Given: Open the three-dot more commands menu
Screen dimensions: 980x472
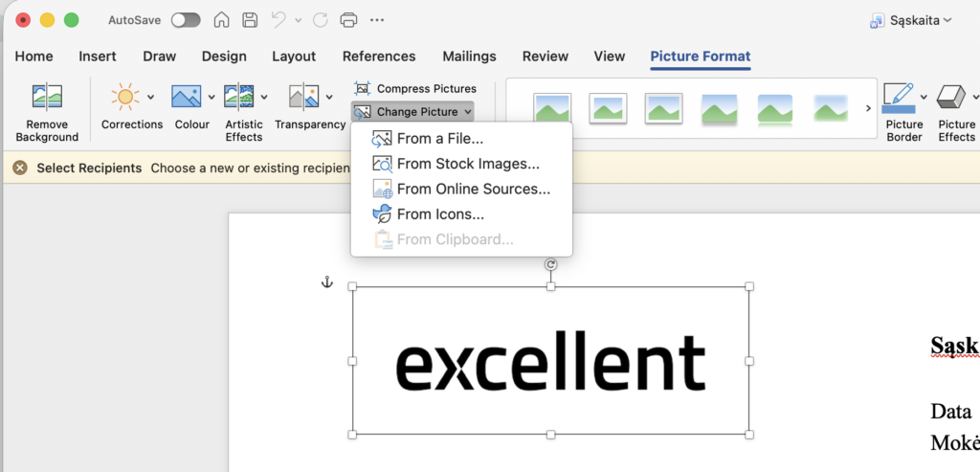Looking at the screenshot, I should tap(377, 20).
